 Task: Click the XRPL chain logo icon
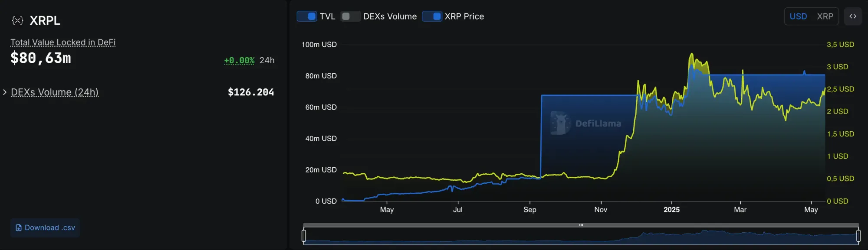point(17,20)
